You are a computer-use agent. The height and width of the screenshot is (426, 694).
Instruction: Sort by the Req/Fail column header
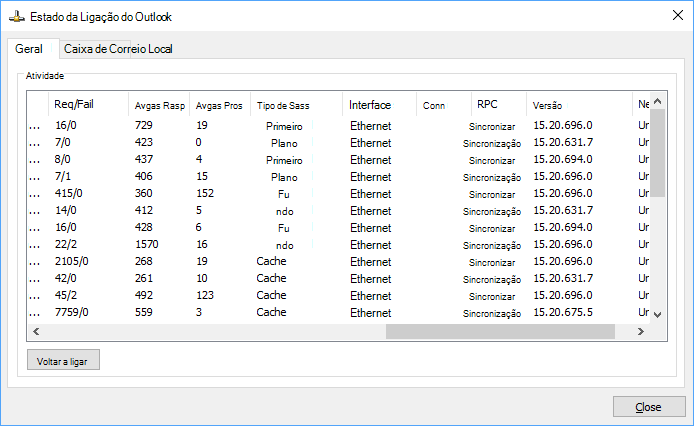89,105
